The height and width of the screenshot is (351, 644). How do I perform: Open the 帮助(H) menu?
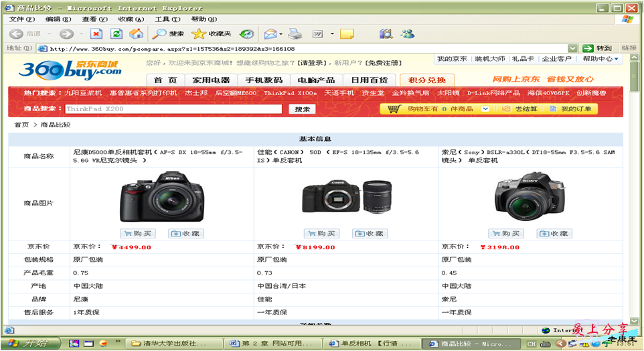pos(204,19)
